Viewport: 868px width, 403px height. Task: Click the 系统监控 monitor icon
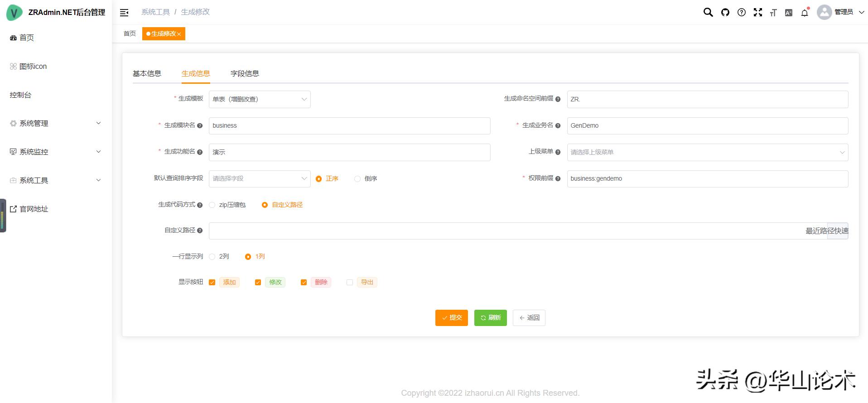tap(13, 152)
